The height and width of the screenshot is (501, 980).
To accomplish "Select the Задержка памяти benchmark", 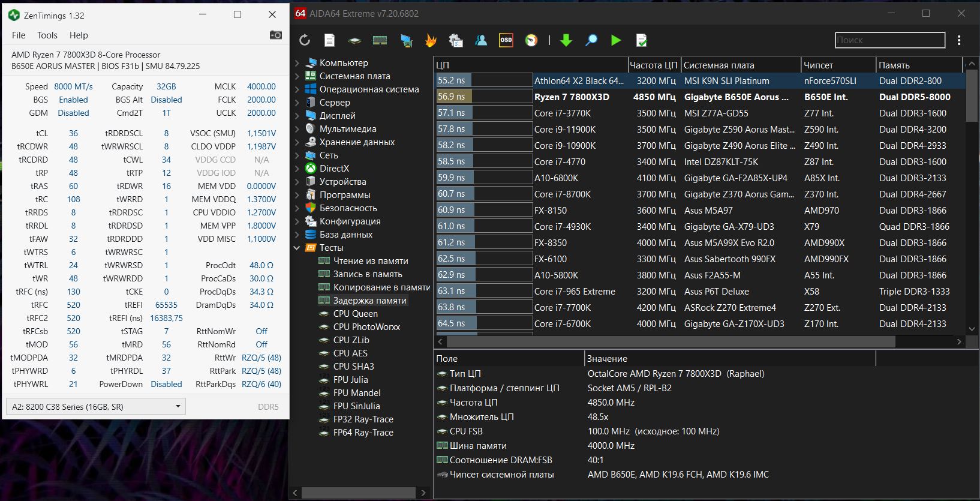I will [x=370, y=300].
